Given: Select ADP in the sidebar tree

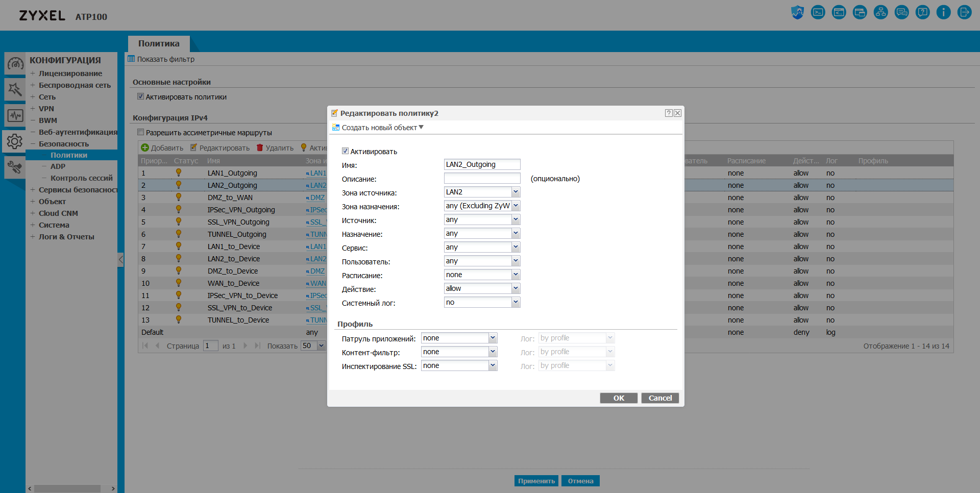Looking at the screenshot, I should pyautogui.click(x=58, y=166).
